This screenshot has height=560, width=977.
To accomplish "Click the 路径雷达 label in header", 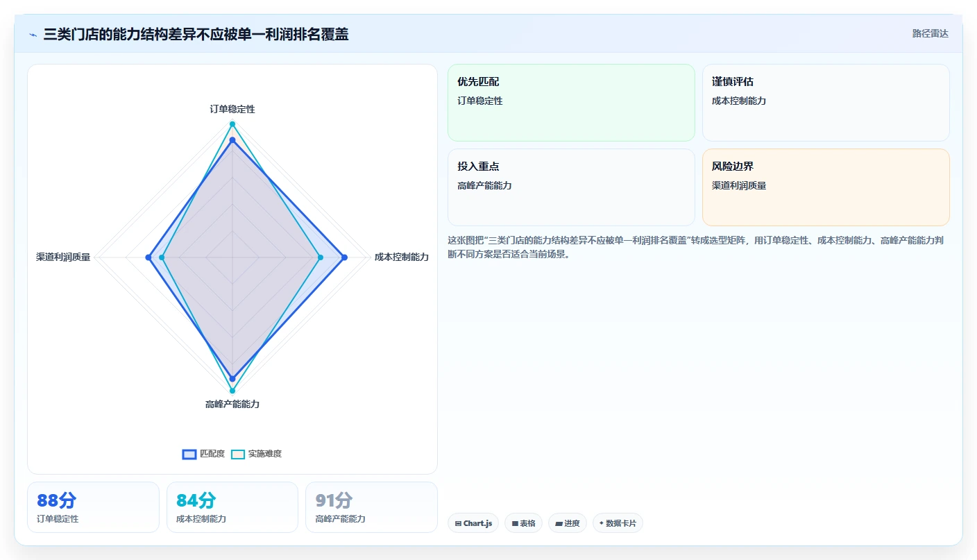I will click(930, 33).
